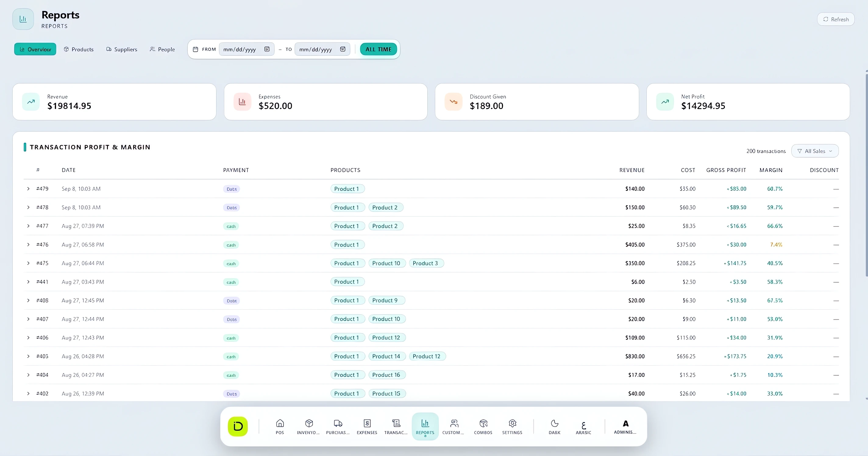Viewport: 868px width, 456px height.
Task: Click the 7.4% margin value
Action: 776,245
